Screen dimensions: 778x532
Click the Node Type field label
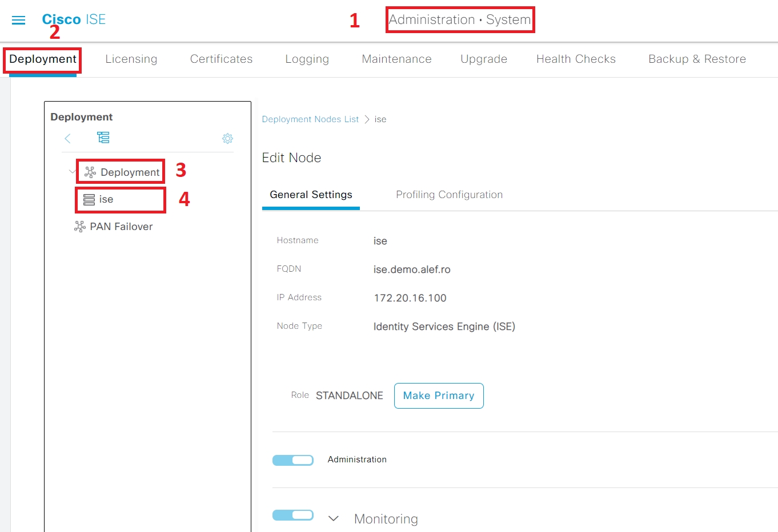299,326
